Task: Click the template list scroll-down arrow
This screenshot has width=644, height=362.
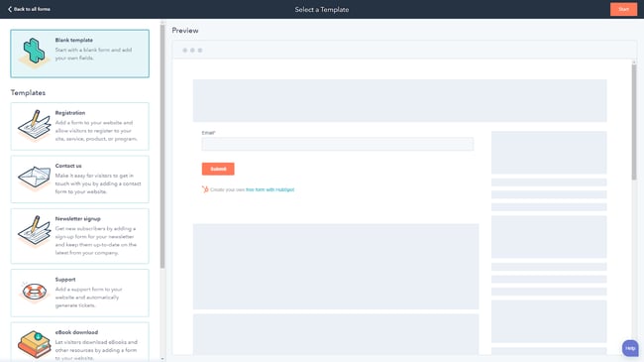Action: tap(162, 359)
